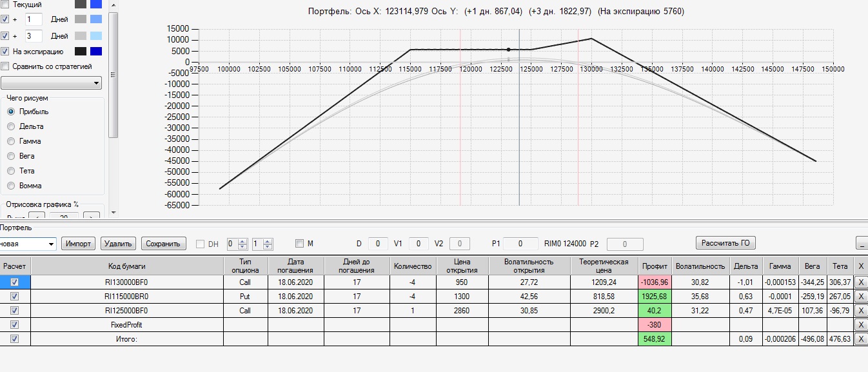The image size is (868, 372).
Task: Click the Количество column header
Action: pyautogui.click(x=413, y=265)
